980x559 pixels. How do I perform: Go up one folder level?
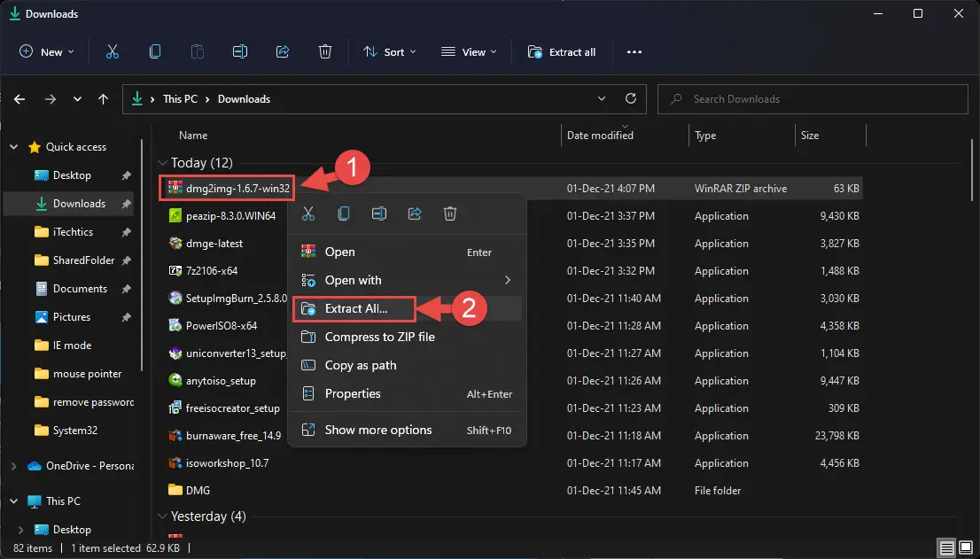[x=103, y=99]
